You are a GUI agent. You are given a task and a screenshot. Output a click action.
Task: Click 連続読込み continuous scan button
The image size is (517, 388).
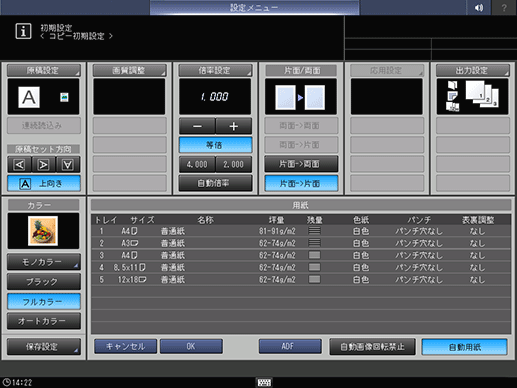click(x=44, y=126)
